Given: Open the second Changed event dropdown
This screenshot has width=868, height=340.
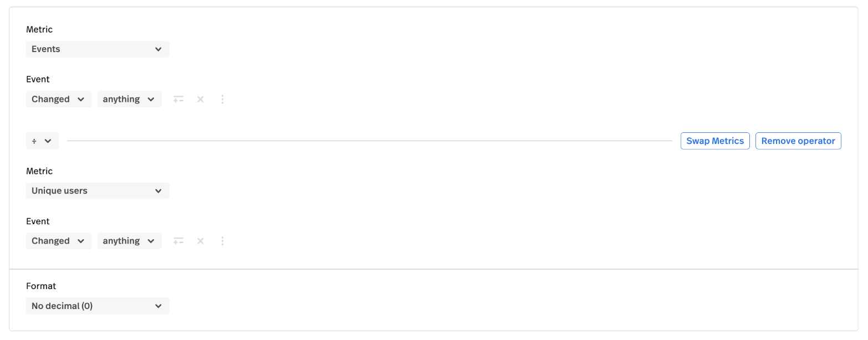Looking at the screenshot, I should coord(58,241).
